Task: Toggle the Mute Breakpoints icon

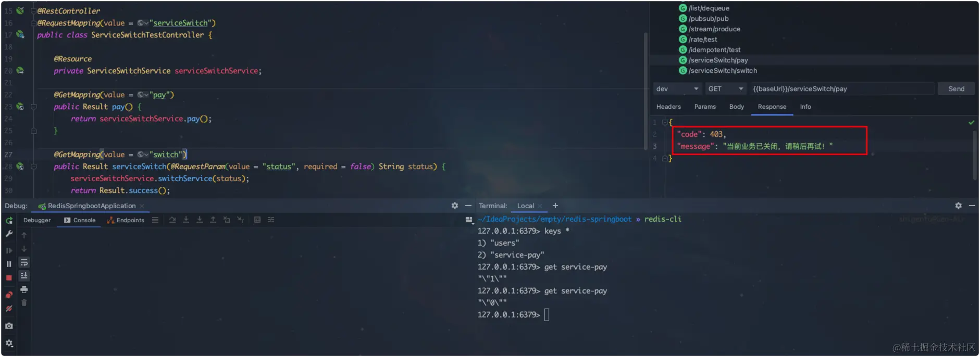Action: coord(9,309)
